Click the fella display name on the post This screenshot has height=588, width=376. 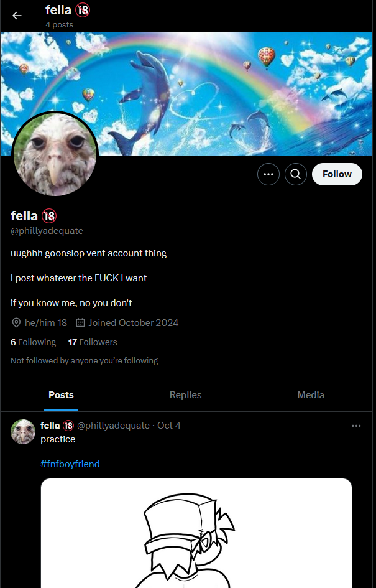pyautogui.click(x=50, y=425)
